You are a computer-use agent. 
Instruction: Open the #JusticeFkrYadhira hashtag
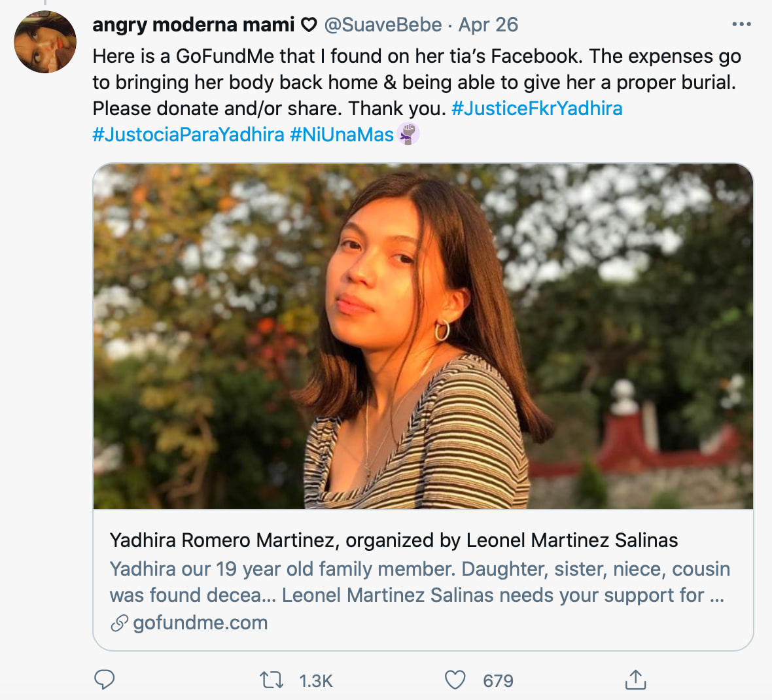pos(536,109)
